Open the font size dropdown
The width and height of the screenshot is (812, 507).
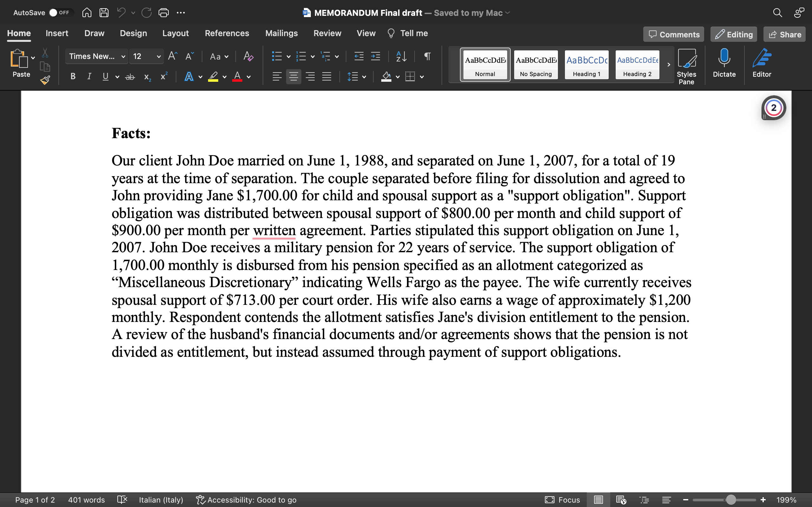(x=146, y=56)
